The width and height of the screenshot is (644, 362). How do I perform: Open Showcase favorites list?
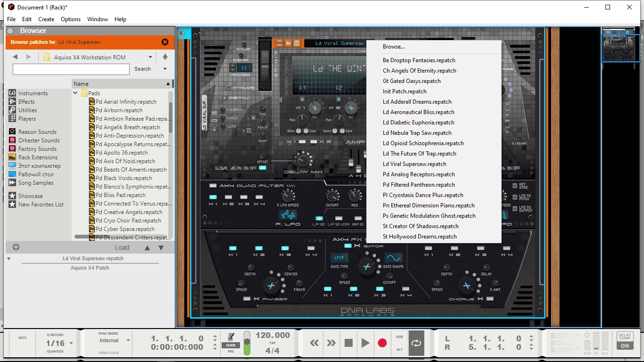[x=26, y=196]
